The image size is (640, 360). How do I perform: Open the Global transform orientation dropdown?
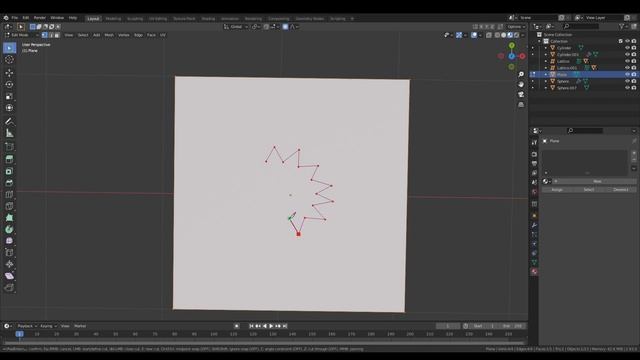(x=236, y=27)
